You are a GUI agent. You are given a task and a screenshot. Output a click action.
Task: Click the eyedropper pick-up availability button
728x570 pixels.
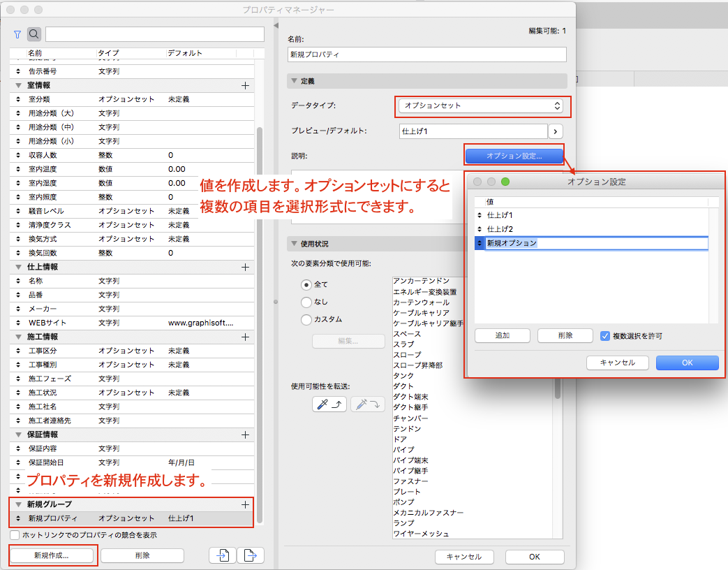[329, 404]
